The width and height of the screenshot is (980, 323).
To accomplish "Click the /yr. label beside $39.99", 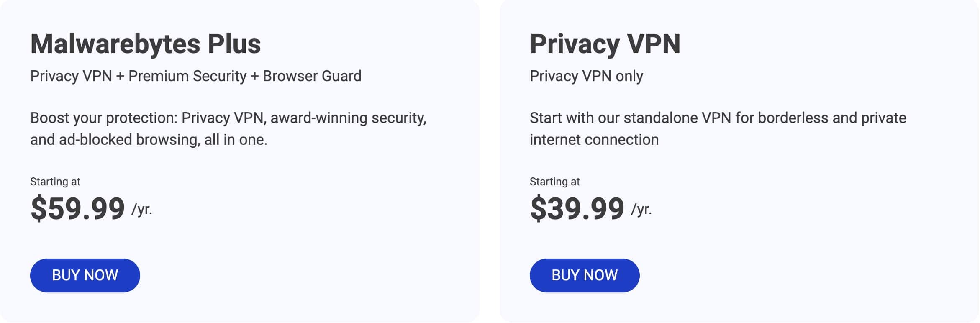I will click(x=641, y=209).
